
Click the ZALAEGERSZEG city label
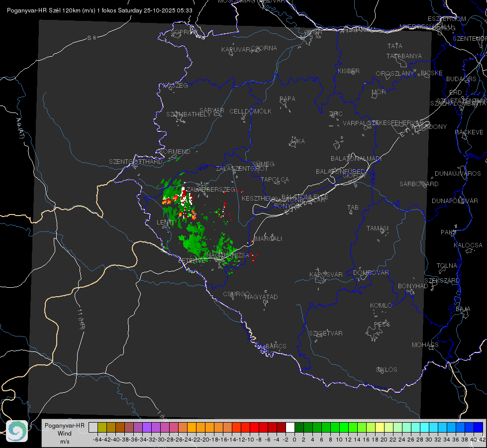point(211,189)
